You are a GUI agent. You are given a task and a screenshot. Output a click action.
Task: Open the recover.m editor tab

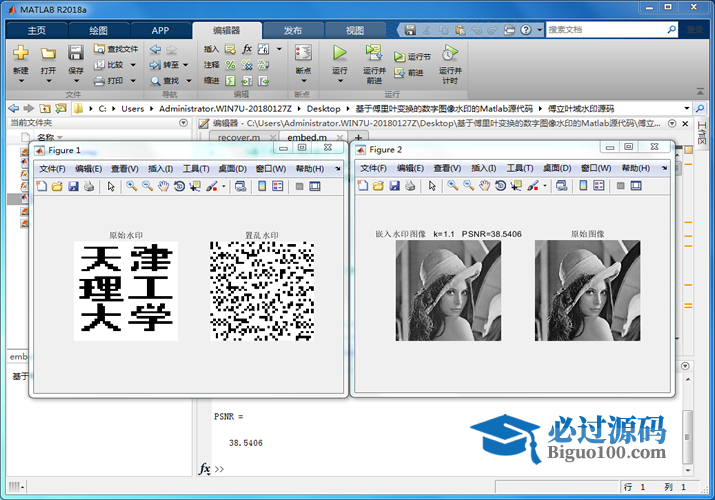[239, 137]
